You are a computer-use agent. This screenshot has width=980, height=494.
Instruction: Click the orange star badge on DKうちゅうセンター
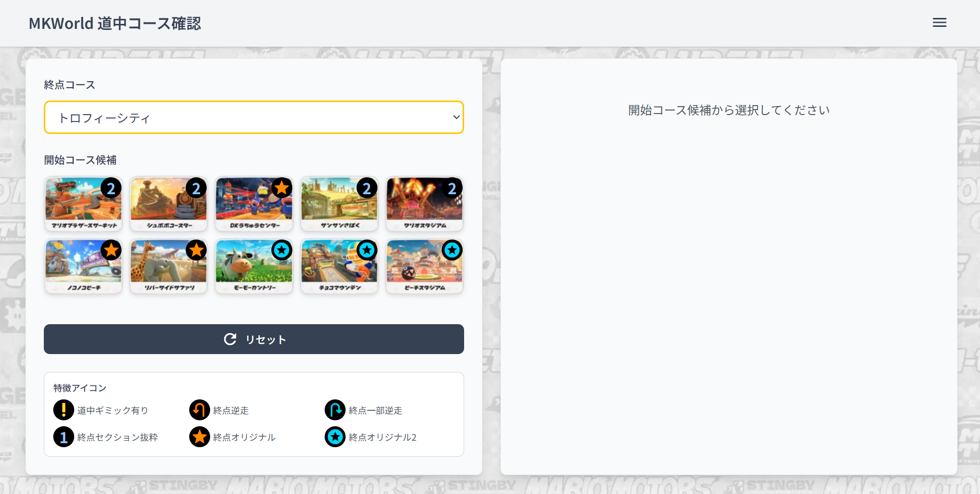282,188
